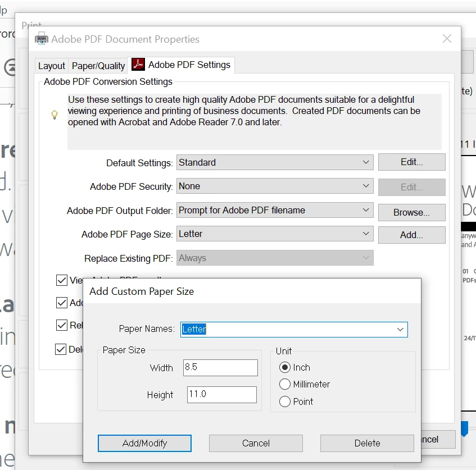Select the Point unit radio button
Viewport: 476px width, 470px height.
click(x=285, y=401)
